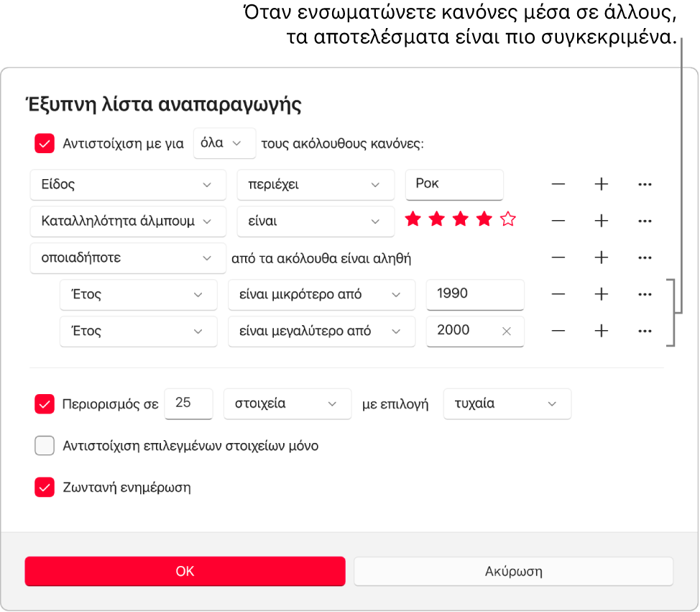700x612 pixels.
Task: Open more options for the Ροκ rule
Action: pyautogui.click(x=644, y=184)
